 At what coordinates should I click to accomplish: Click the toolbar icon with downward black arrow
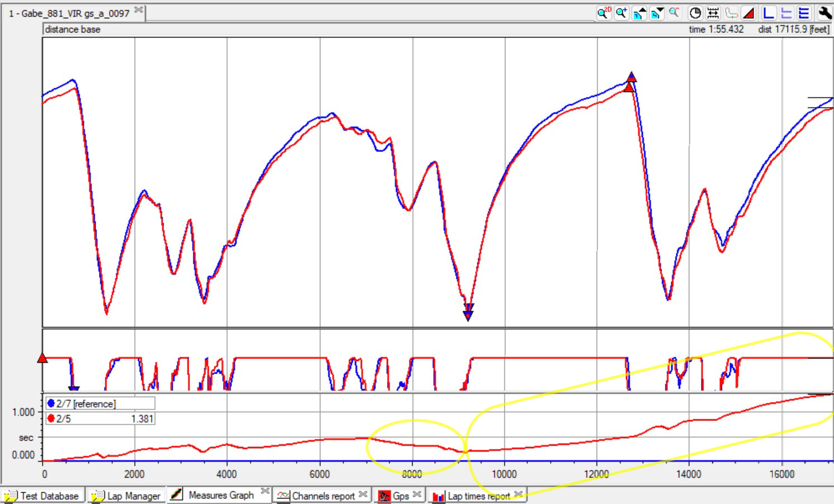point(657,13)
